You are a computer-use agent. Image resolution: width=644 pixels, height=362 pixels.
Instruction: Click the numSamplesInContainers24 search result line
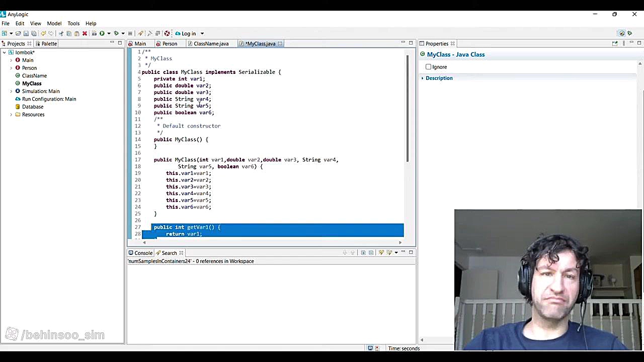tap(191, 261)
